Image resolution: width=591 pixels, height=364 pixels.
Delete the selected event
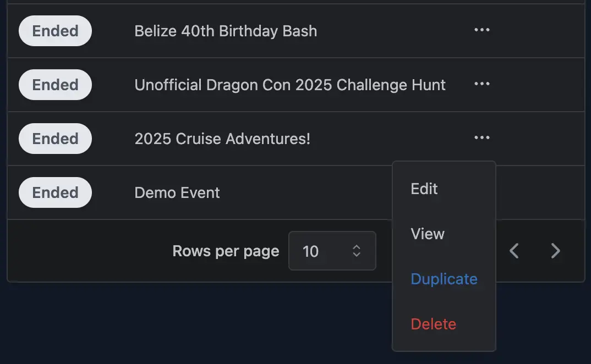click(433, 324)
